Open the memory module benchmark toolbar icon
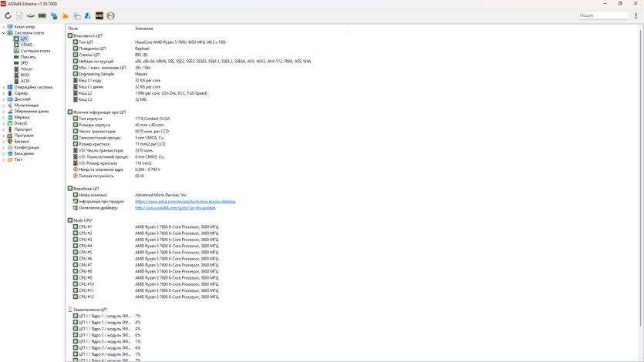This screenshot has height=362, width=644. tap(42, 15)
